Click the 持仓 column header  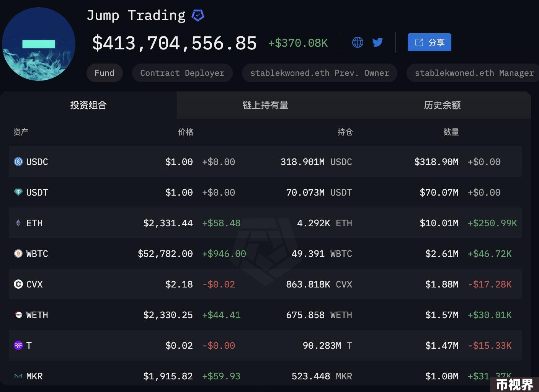coord(345,132)
